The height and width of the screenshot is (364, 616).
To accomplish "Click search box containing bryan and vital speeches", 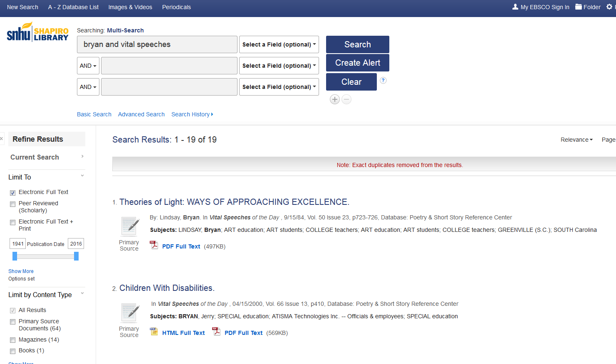I will 157,44.
